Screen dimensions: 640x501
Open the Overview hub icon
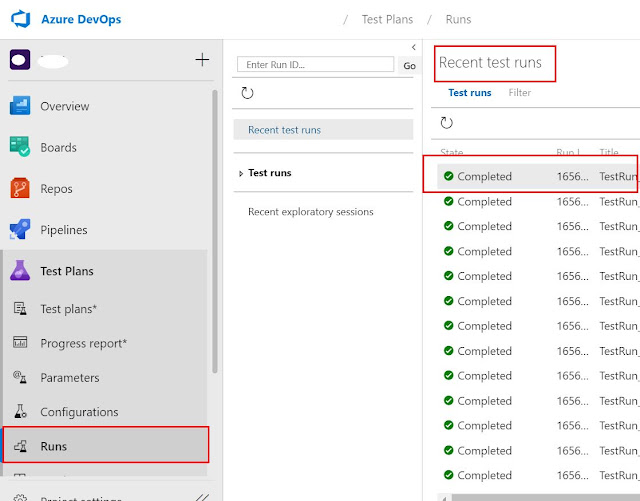tap(20, 106)
